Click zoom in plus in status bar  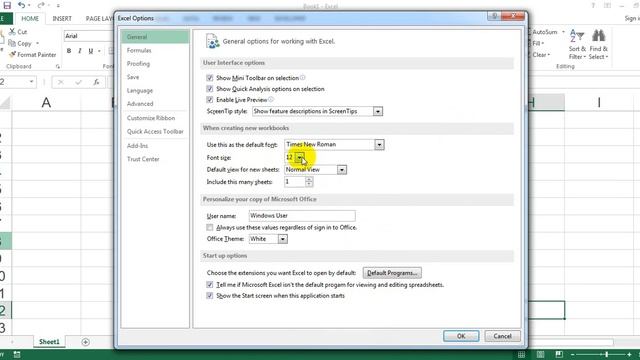click(x=629, y=355)
